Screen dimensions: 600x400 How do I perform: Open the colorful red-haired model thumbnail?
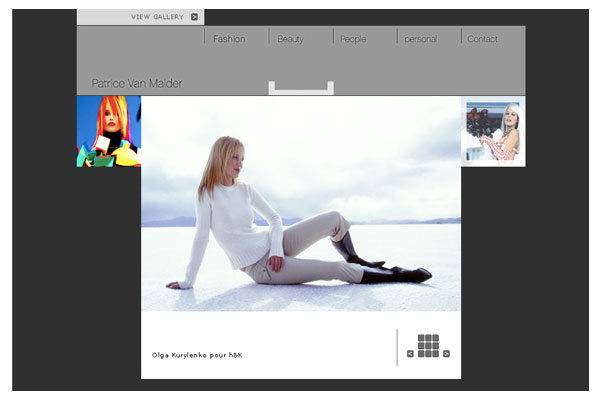click(x=109, y=131)
